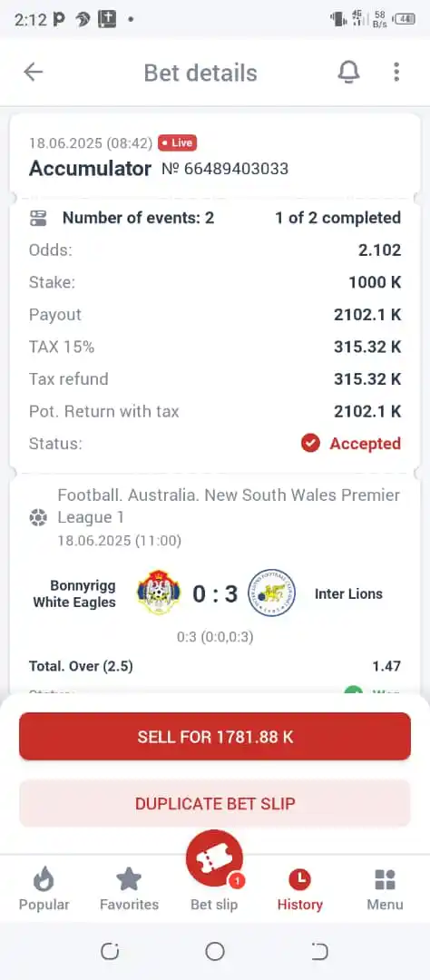Tap the events list icon
This screenshot has width=430, height=980.
[38, 218]
